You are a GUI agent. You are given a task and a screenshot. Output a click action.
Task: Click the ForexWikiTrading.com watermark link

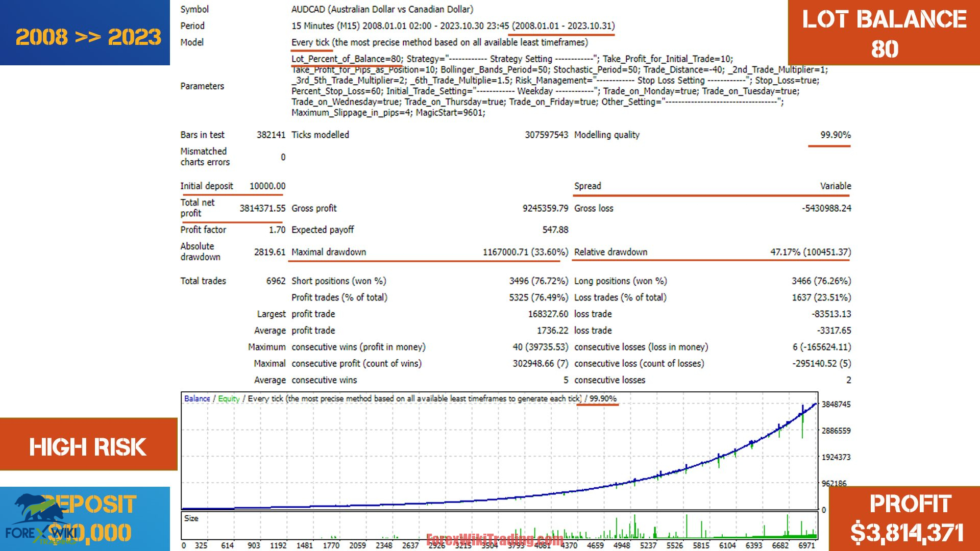click(494, 539)
